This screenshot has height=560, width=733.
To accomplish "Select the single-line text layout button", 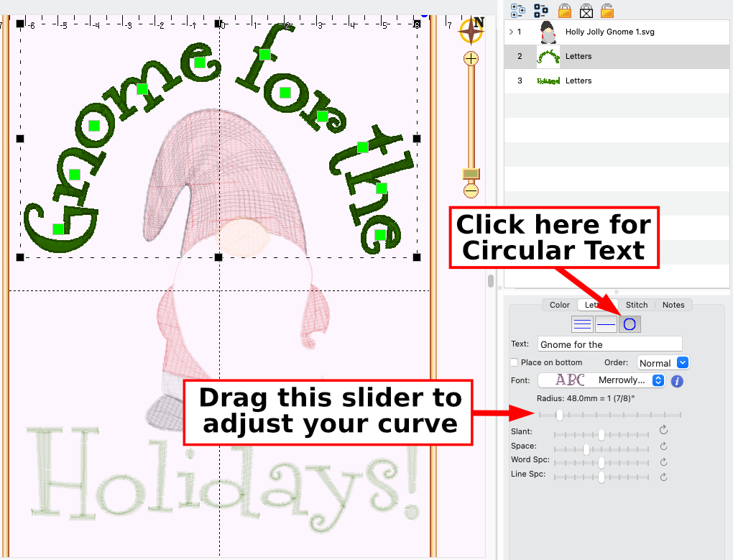I will 606,324.
